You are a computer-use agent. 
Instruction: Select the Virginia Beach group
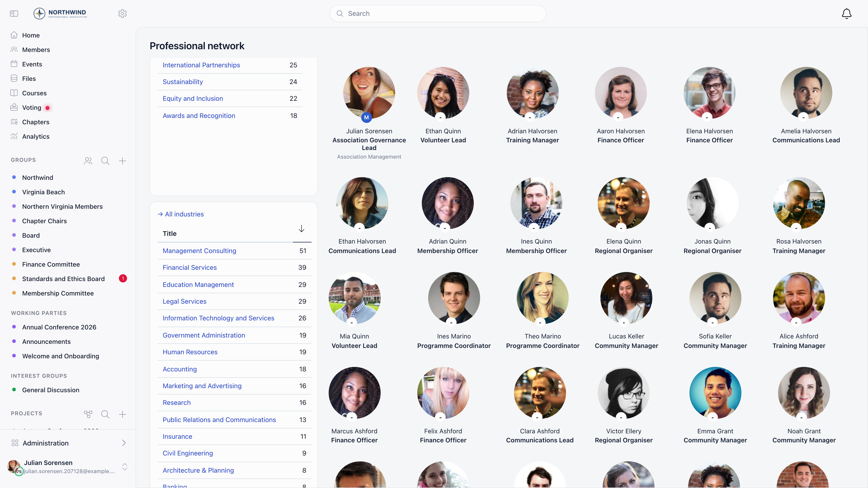43,192
